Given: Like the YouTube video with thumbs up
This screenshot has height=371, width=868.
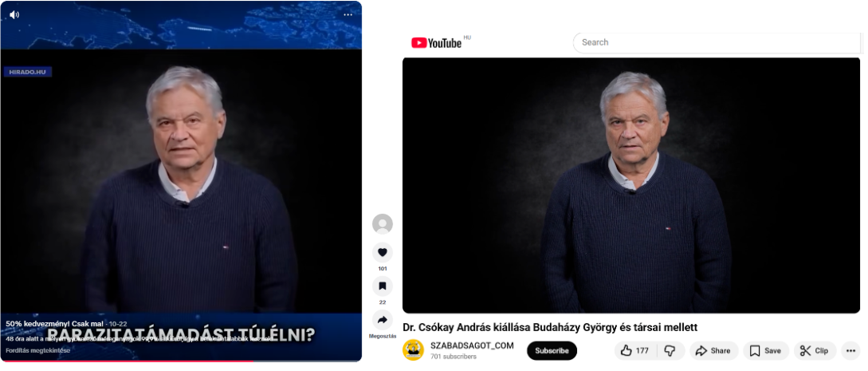Looking at the screenshot, I should point(635,350).
